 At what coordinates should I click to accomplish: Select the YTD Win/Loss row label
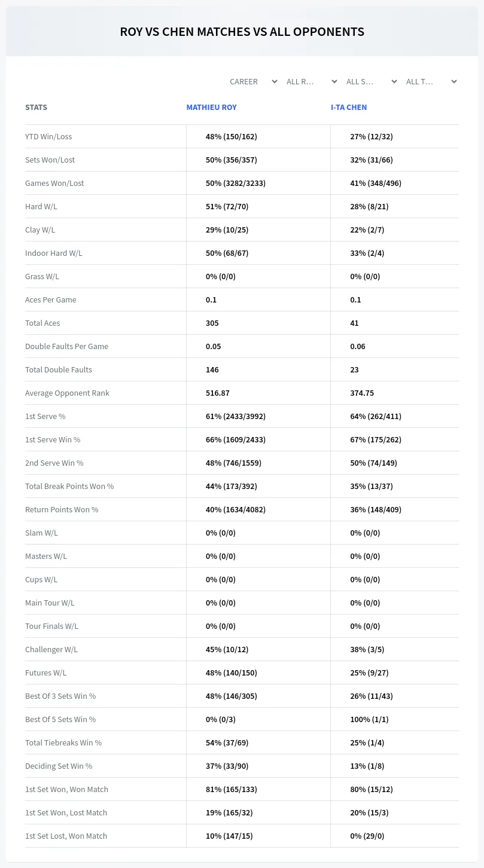[48, 136]
